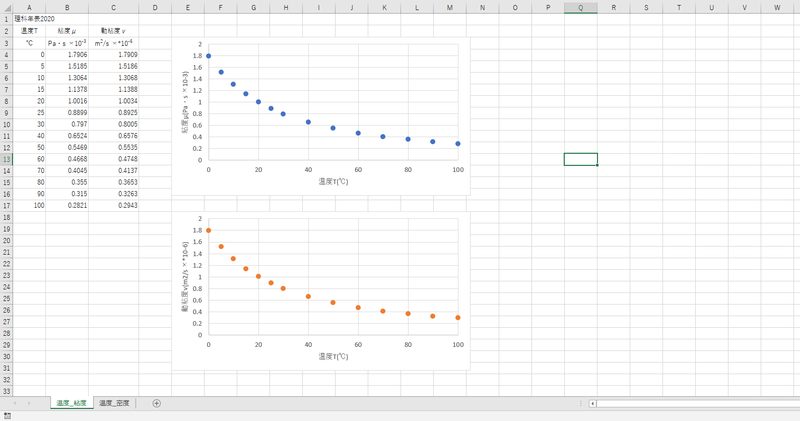Viewport: 800px width, 421px height.
Task: Add a new sheet with the plus button
Action: [x=157, y=403]
